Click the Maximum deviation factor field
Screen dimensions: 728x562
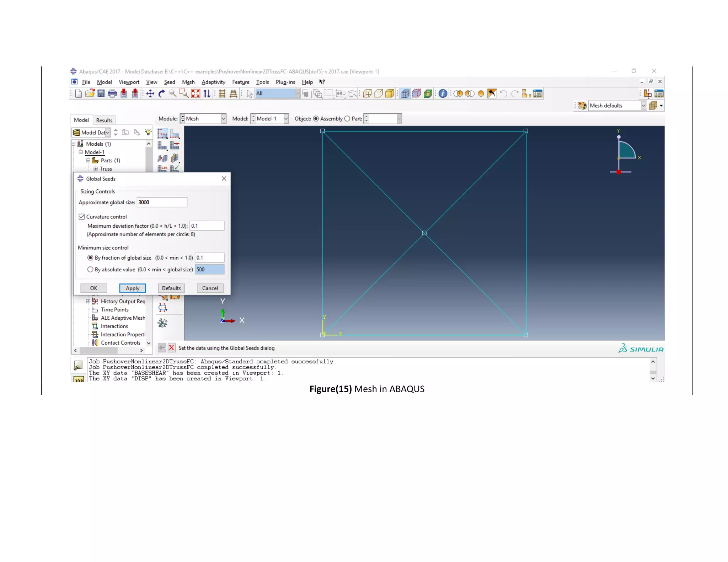(x=207, y=226)
